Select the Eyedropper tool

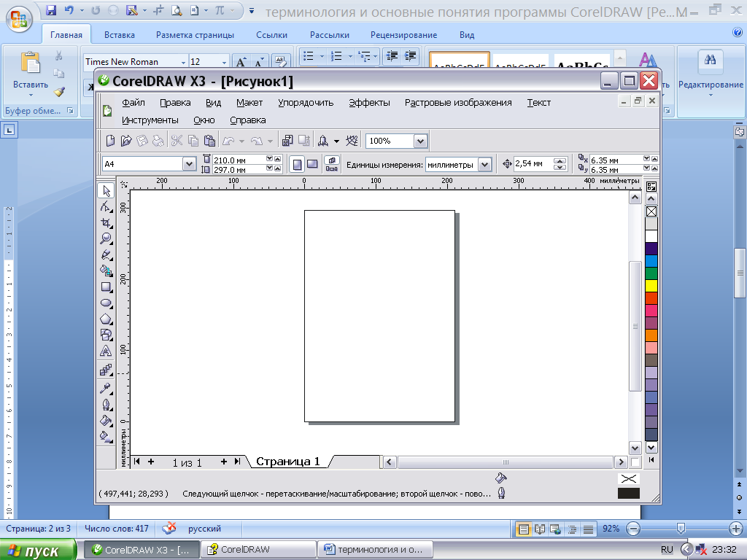[106, 389]
